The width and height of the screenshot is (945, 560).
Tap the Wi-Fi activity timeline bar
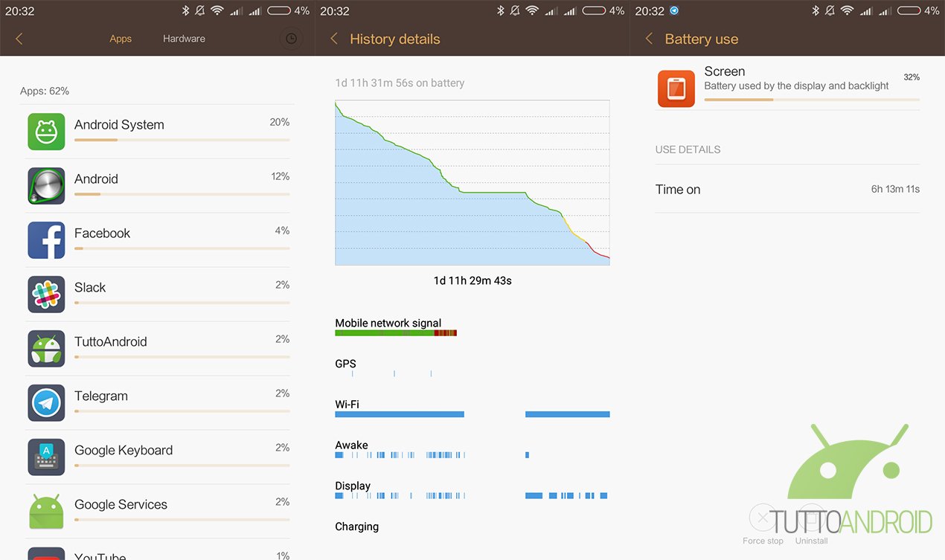[472, 414]
